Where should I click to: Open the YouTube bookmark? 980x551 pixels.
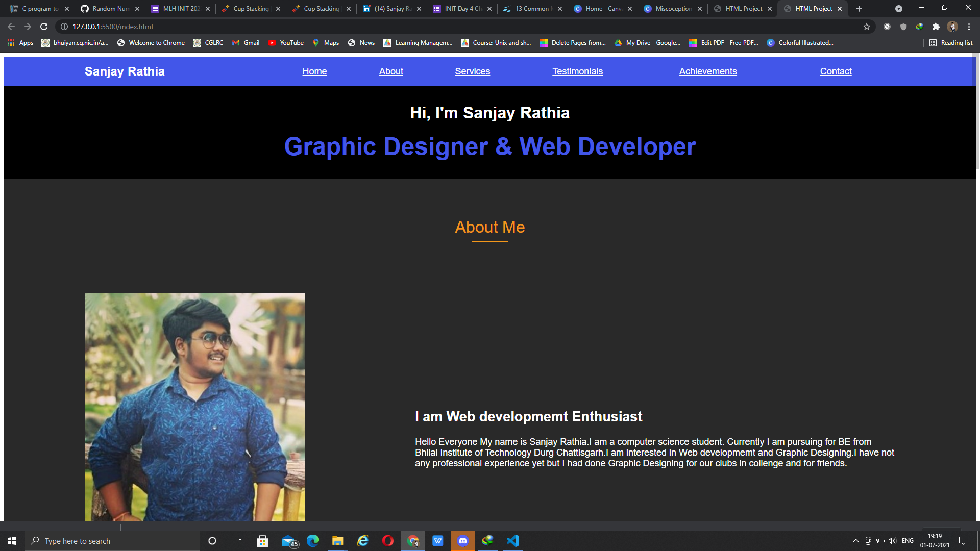tap(286, 43)
